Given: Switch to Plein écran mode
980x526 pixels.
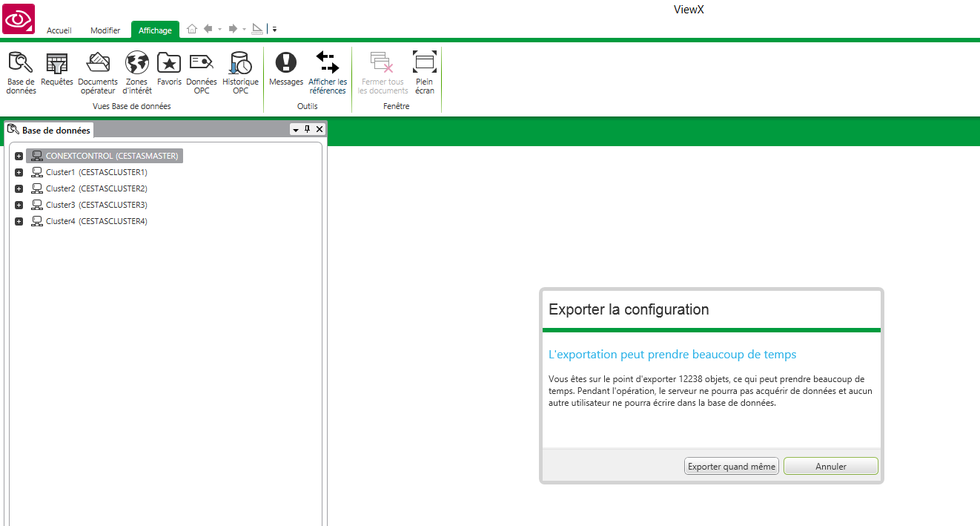Looking at the screenshot, I should coord(425,73).
